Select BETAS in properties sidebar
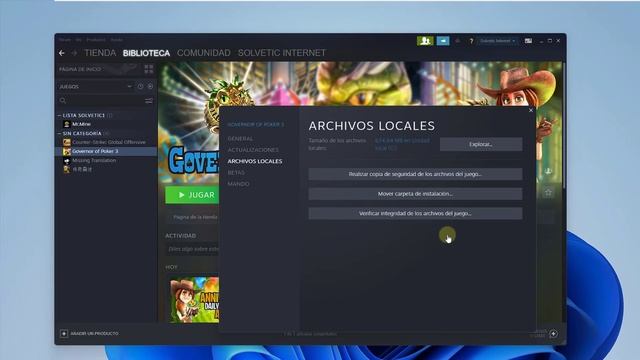 click(236, 173)
